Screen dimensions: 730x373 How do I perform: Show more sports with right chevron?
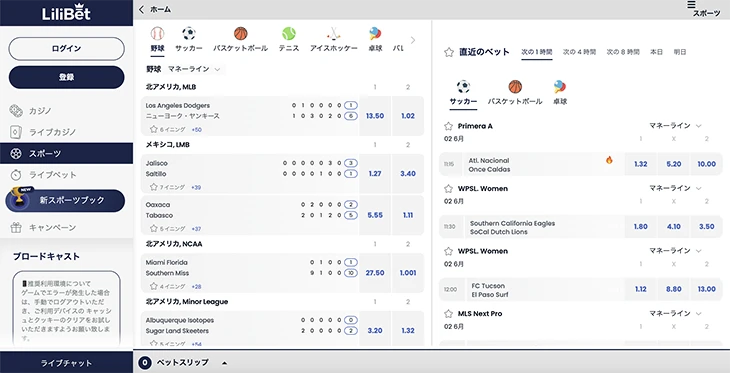[412, 40]
